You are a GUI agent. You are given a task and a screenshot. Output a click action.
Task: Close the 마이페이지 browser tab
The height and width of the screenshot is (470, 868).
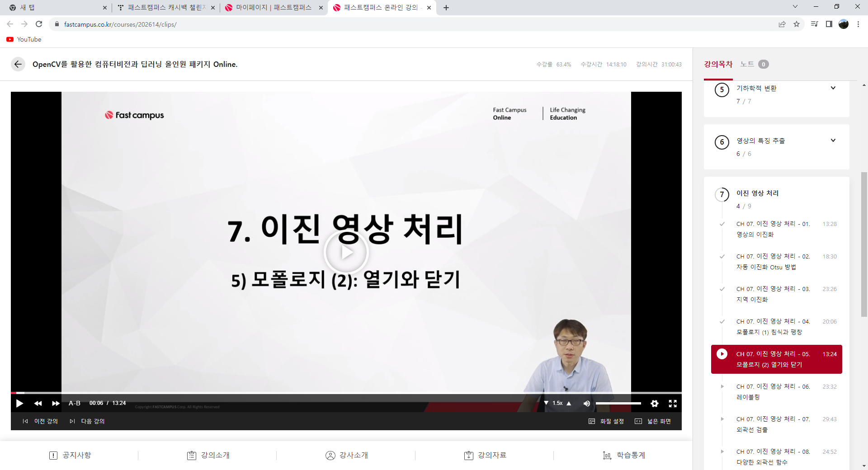[321, 8]
